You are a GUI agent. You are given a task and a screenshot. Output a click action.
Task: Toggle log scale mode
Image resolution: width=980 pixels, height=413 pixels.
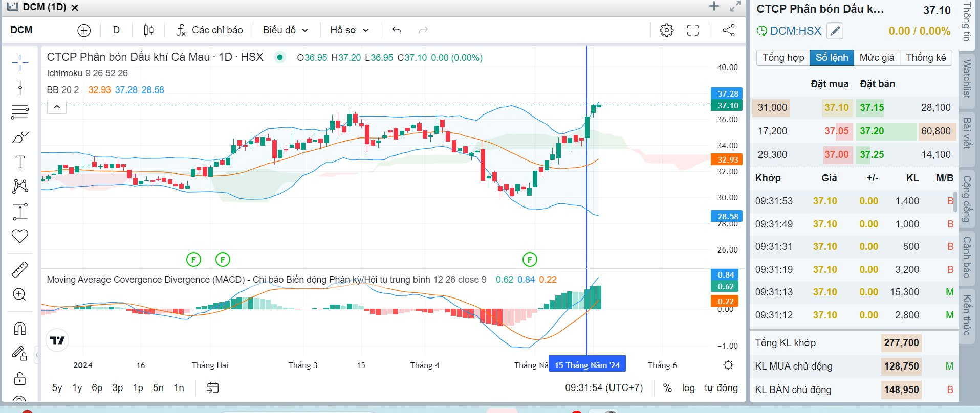coord(688,388)
